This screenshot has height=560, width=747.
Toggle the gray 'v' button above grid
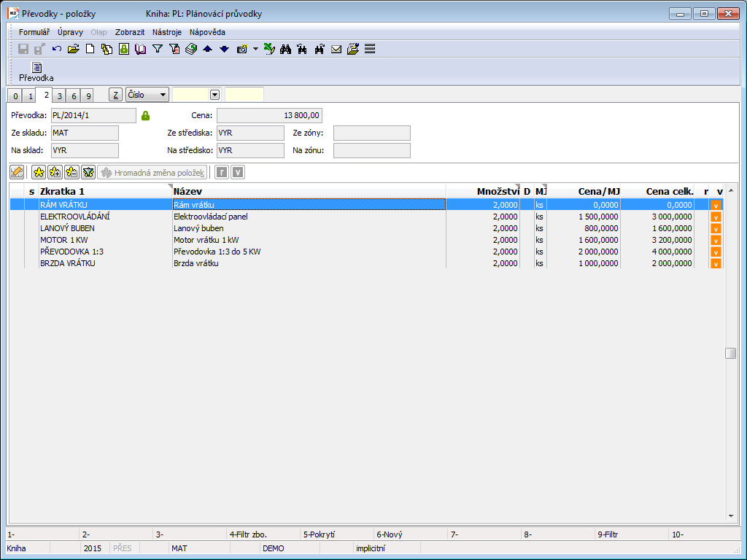pos(237,172)
